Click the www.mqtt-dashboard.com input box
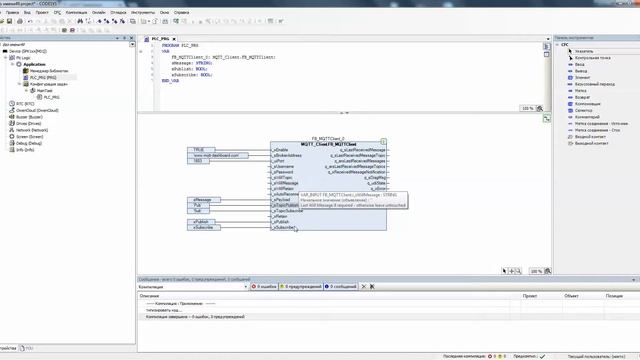 [218, 156]
